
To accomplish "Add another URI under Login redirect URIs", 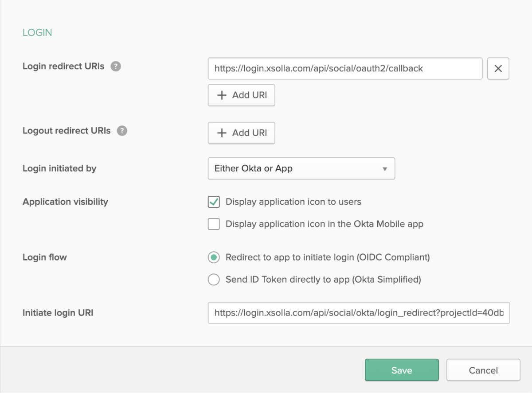I will click(241, 95).
